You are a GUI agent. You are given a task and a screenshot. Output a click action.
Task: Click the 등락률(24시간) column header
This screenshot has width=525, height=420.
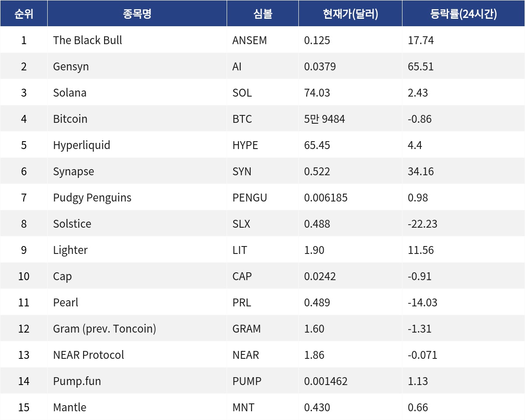464,14
